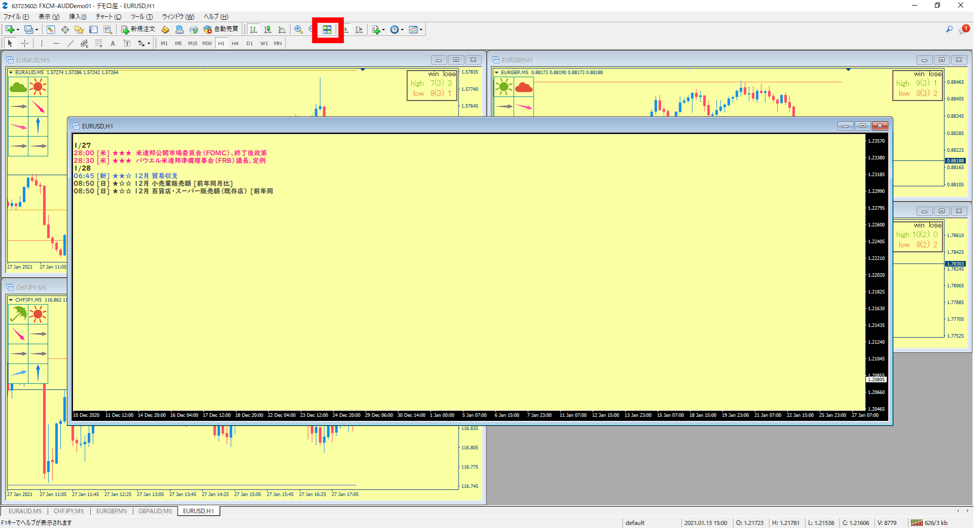
Task: Open the ウィンドウ menu
Action: click(x=178, y=17)
